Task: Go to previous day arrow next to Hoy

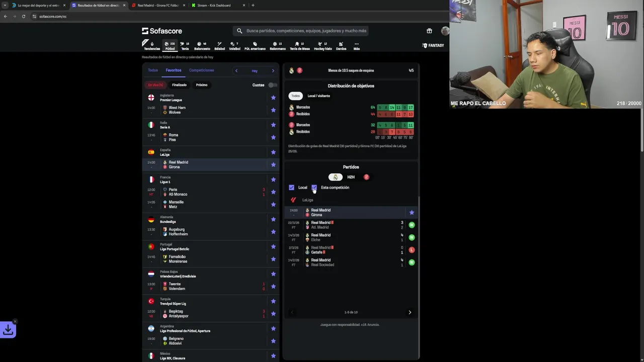Action: click(x=236, y=71)
